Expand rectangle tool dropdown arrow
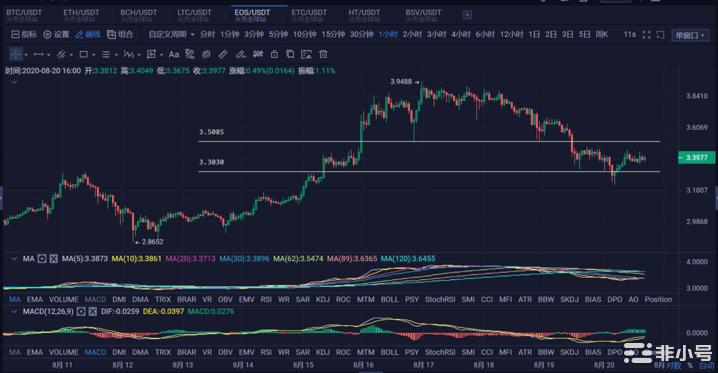718x373 pixels. pos(93,55)
